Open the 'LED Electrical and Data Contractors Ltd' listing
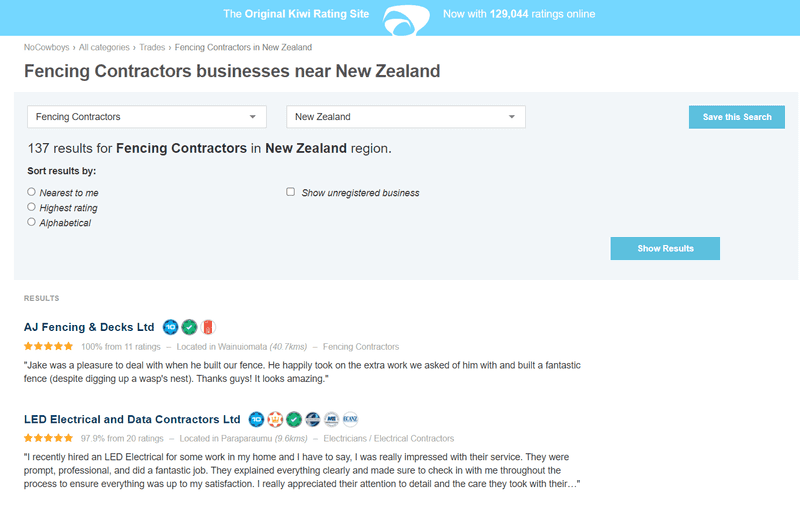The width and height of the screenshot is (800, 510). pyautogui.click(x=132, y=419)
